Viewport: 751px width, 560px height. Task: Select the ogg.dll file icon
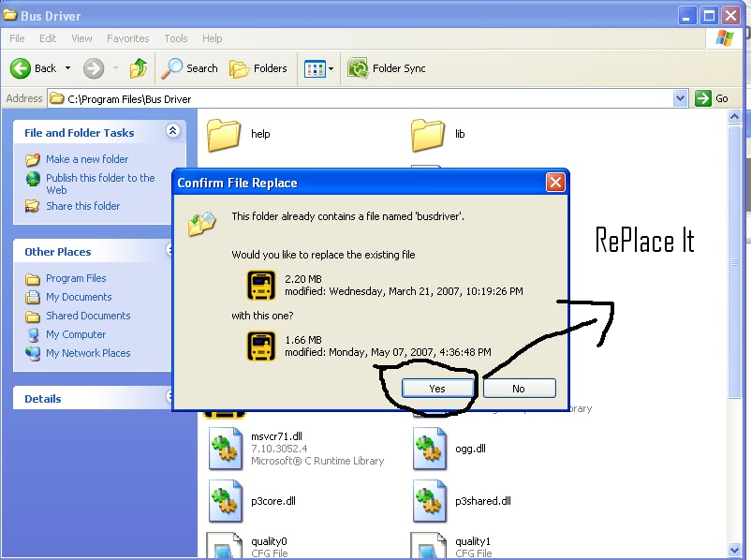click(x=430, y=449)
